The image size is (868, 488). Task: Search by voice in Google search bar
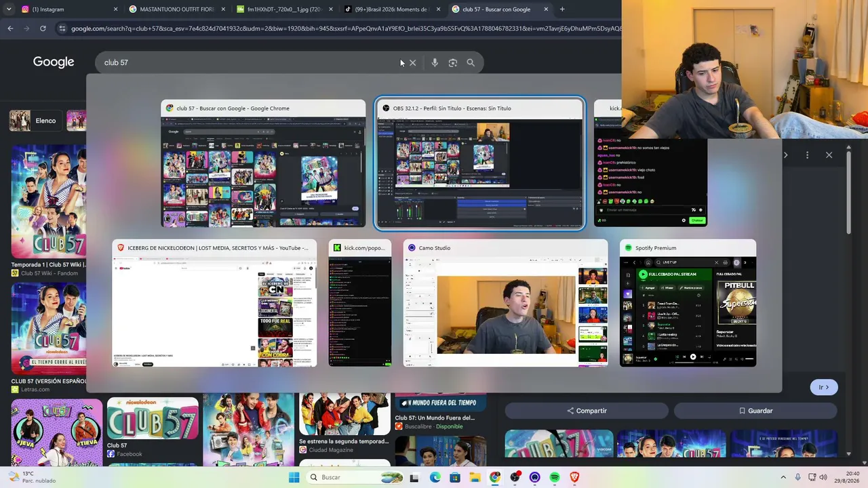click(435, 62)
